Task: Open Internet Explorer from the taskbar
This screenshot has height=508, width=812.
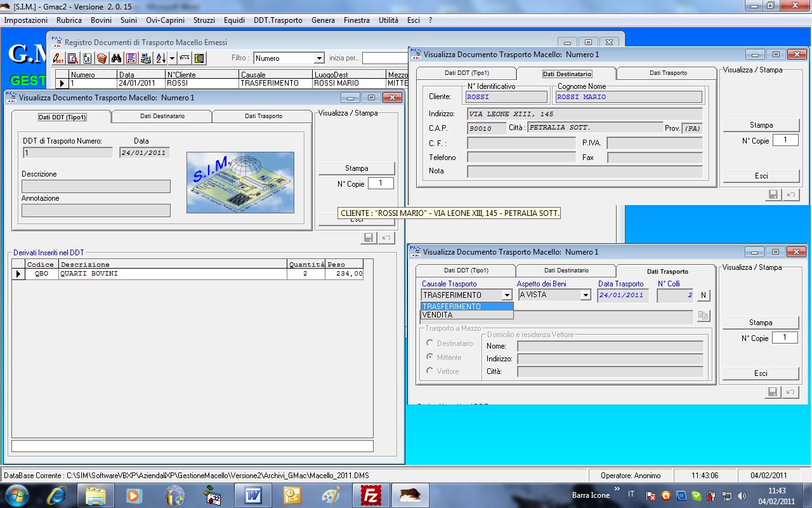Action: (x=57, y=495)
